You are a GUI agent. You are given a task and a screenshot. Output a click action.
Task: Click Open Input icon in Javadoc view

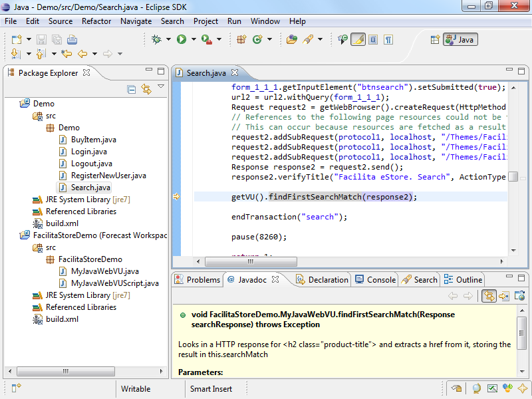click(x=504, y=296)
